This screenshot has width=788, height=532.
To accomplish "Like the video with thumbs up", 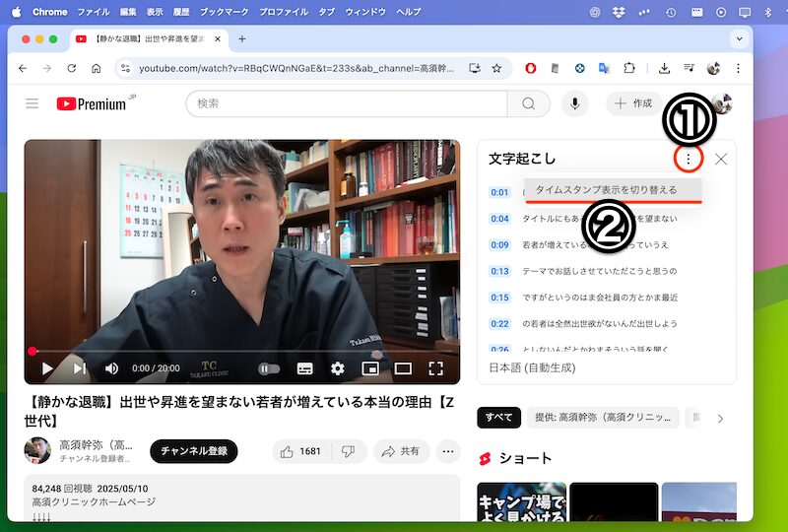I will tap(301, 451).
